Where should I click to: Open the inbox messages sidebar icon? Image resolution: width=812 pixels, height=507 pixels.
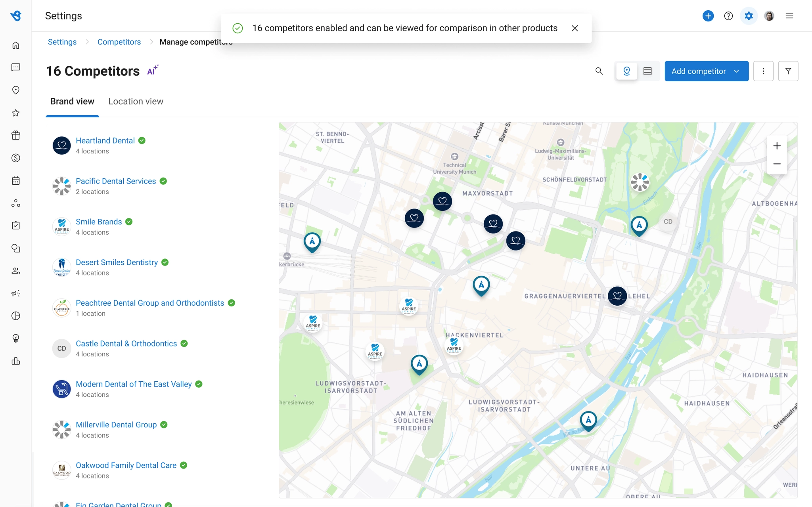click(16, 67)
